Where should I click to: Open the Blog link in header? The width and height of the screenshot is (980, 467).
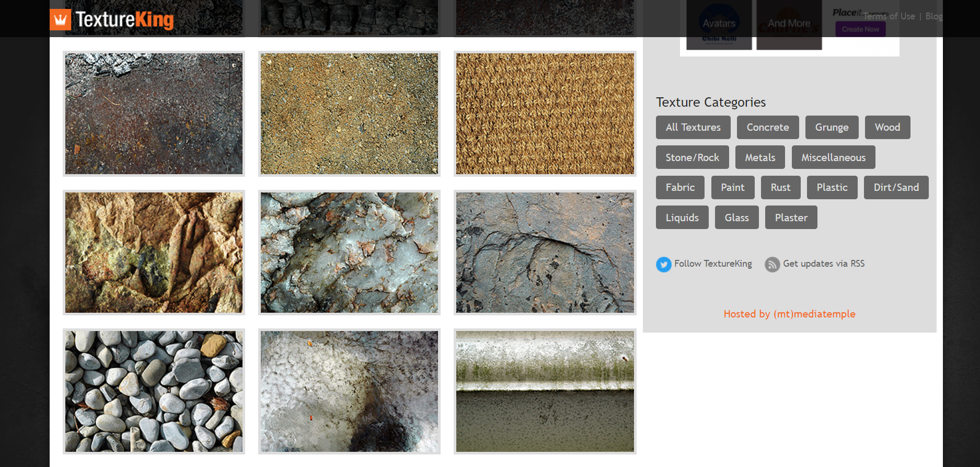[x=933, y=16]
